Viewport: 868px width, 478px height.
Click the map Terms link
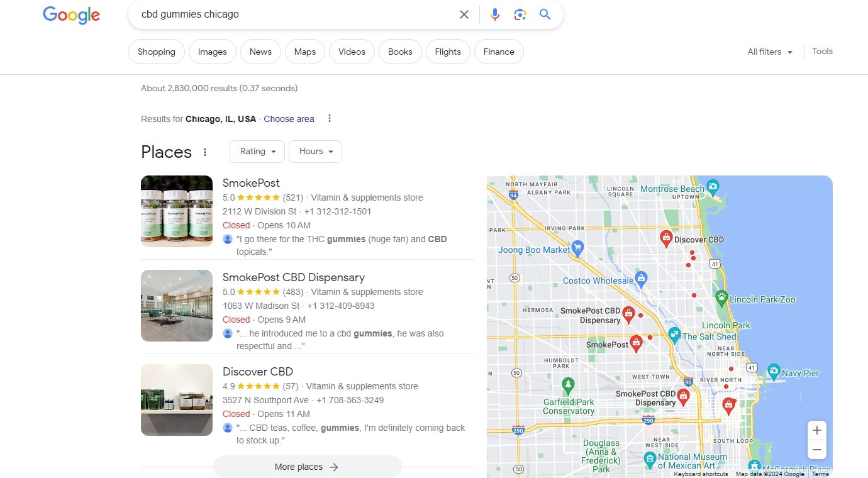tap(820, 474)
